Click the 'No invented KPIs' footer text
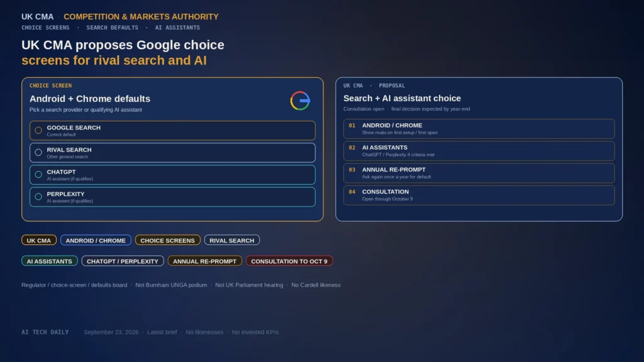The width and height of the screenshot is (644, 362). (255, 332)
